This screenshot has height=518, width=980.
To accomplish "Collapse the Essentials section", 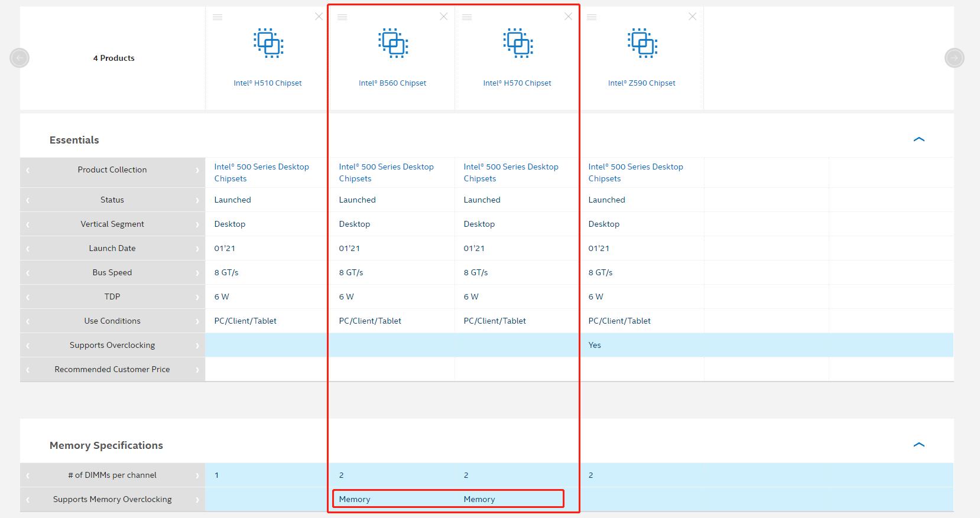I will pyautogui.click(x=919, y=139).
